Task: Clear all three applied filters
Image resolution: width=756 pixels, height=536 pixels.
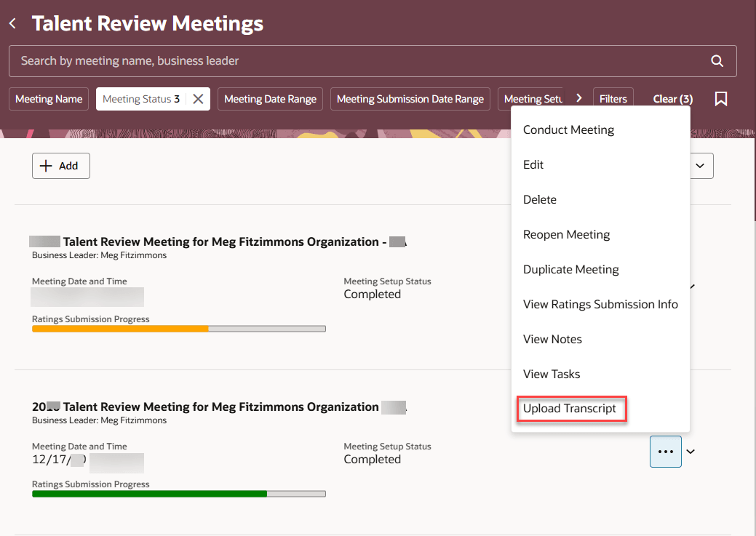Action: click(x=672, y=99)
